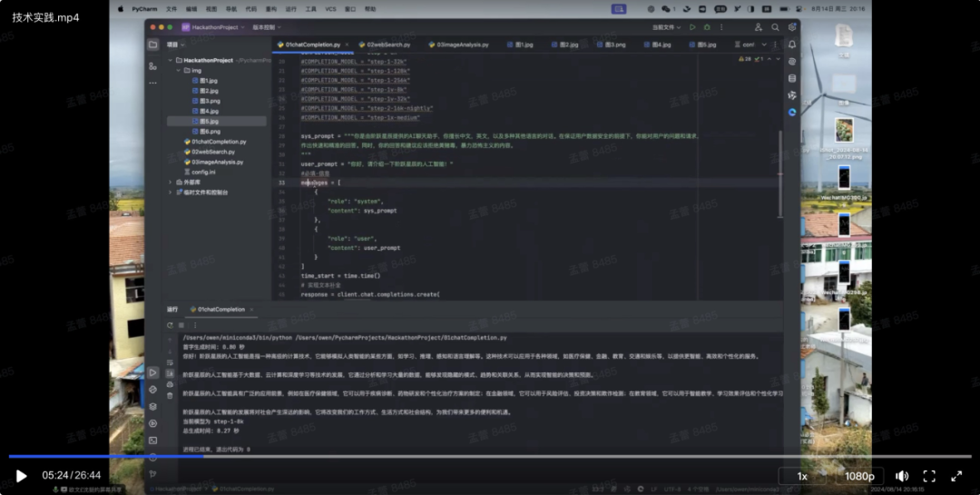Image resolution: width=980 pixels, height=495 pixels.
Task: Switch to the 图3.png editor tab
Action: (611, 45)
